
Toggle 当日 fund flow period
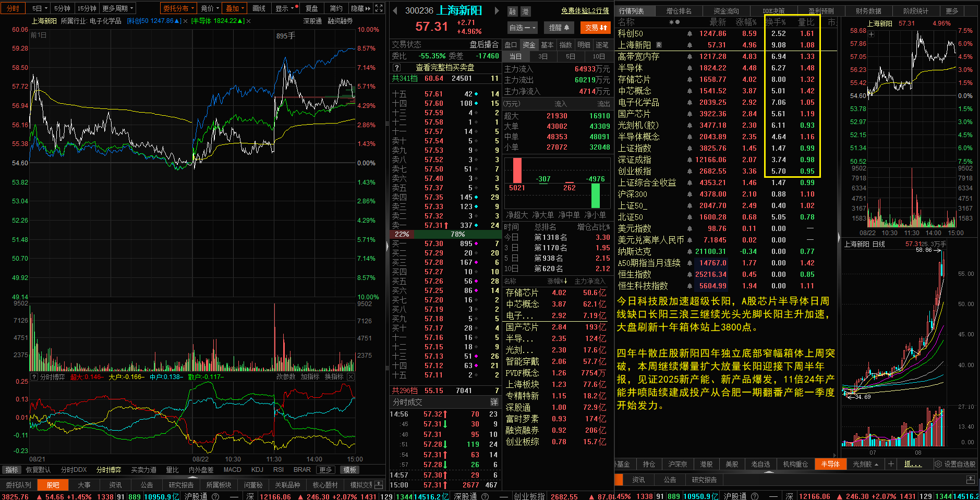click(516, 56)
